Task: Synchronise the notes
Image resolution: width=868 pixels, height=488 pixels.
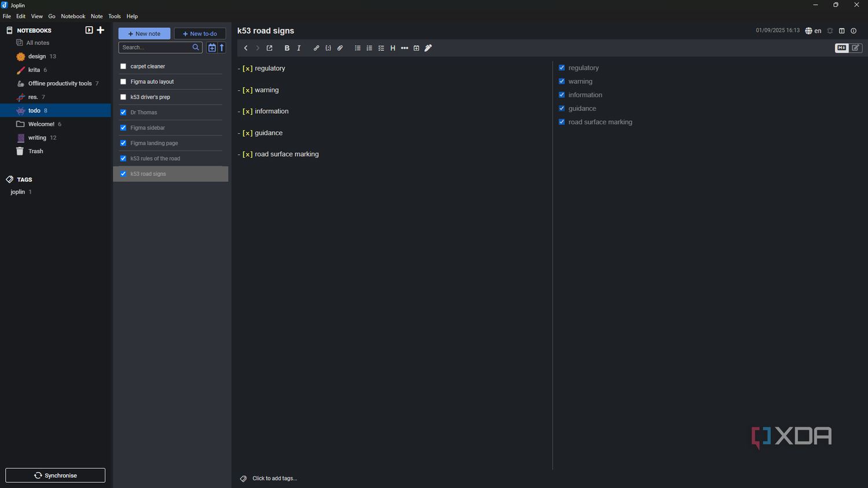Action: [x=56, y=475]
